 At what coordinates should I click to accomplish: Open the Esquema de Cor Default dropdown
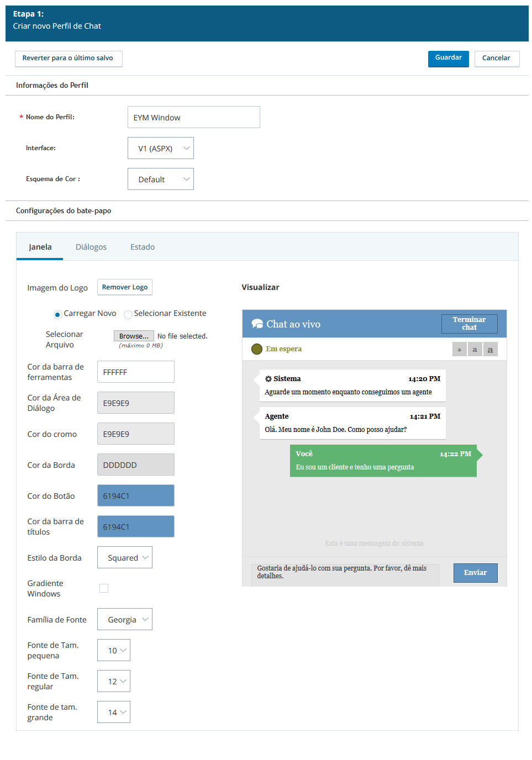pyautogui.click(x=161, y=179)
